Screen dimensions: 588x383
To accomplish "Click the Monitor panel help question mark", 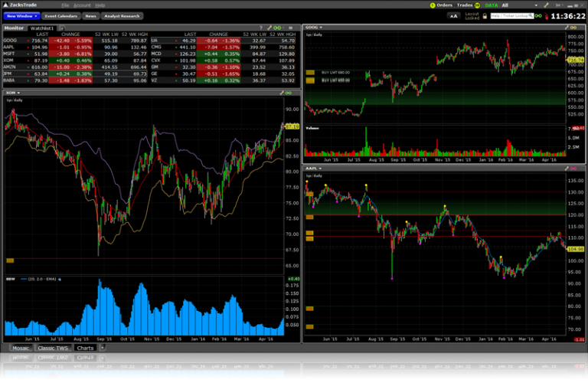I will click(x=260, y=28).
